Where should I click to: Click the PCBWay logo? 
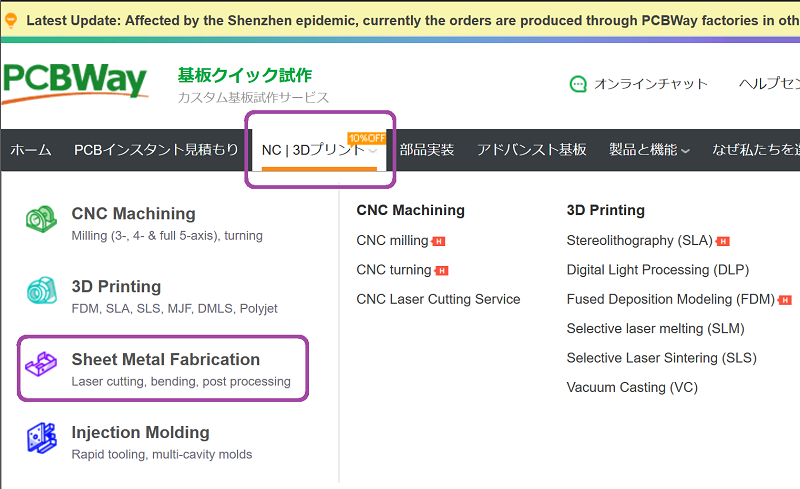click(x=75, y=83)
